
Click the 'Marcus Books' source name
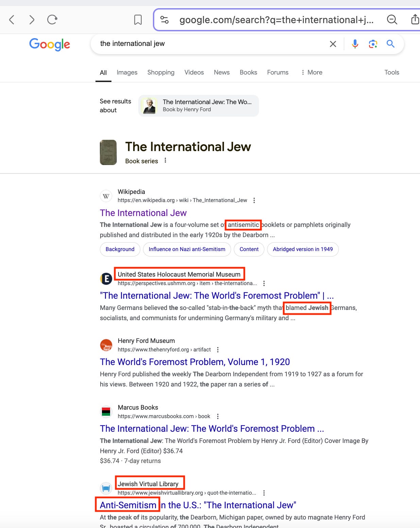click(x=138, y=408)
